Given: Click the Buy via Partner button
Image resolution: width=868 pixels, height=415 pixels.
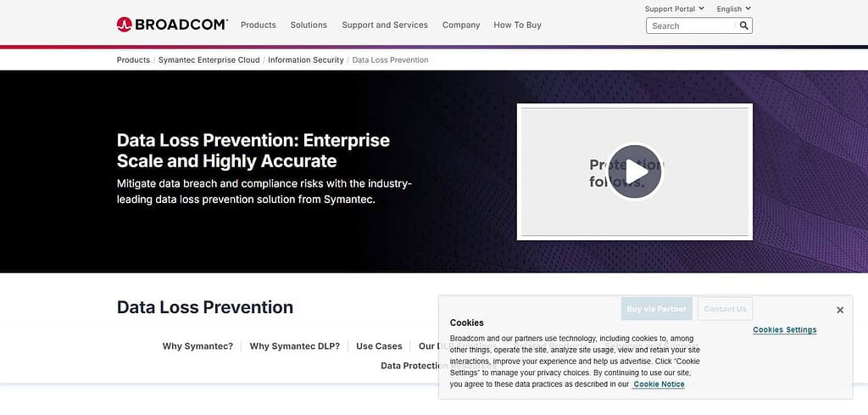Looking at the screenshot, I should tap(657, 309).
